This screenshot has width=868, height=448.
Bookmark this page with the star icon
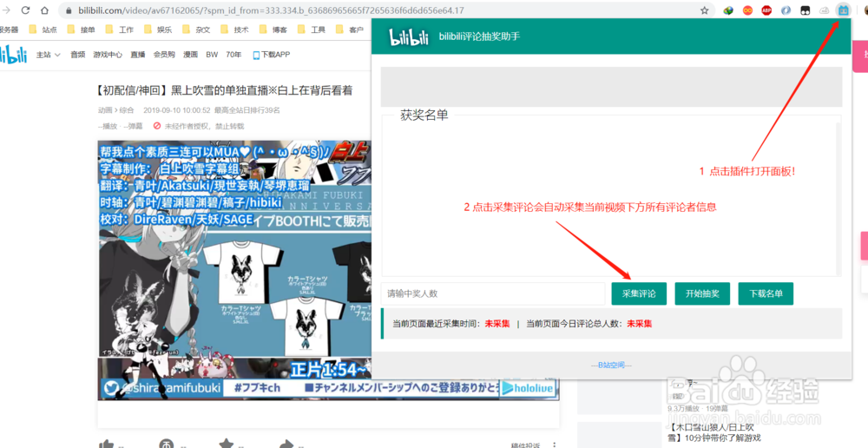pyautogui.click(x=704, y=10)
